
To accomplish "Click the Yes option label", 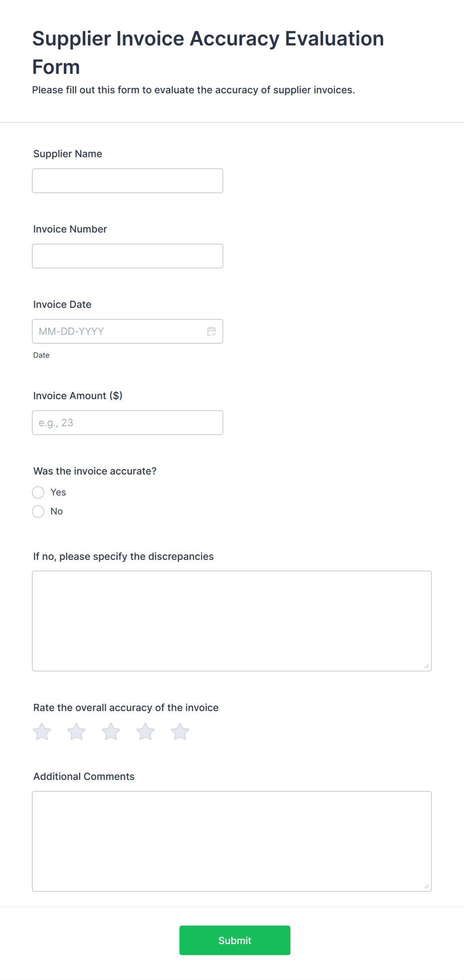I will coord(58,492).
